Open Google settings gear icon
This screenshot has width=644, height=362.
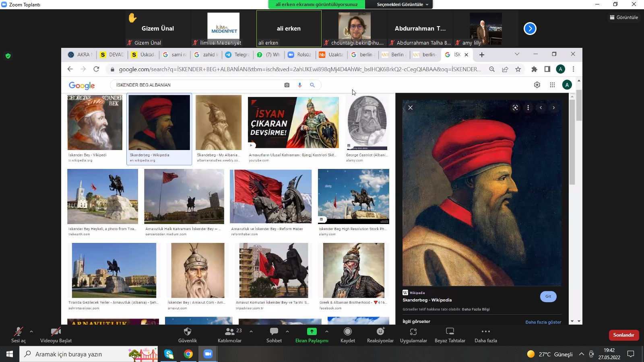[x=537, y=85]
